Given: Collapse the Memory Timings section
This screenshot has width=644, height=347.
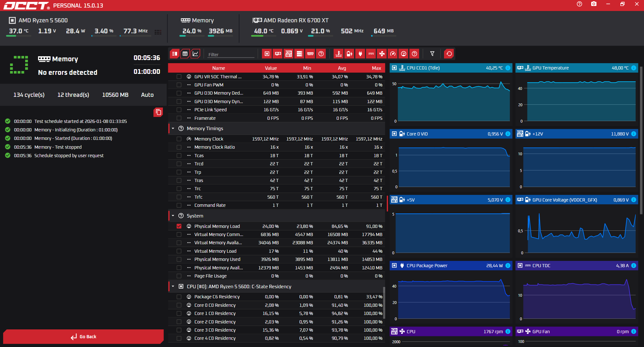Looking at the screenshot, I should pyautogui.click(x=173, y=129).
